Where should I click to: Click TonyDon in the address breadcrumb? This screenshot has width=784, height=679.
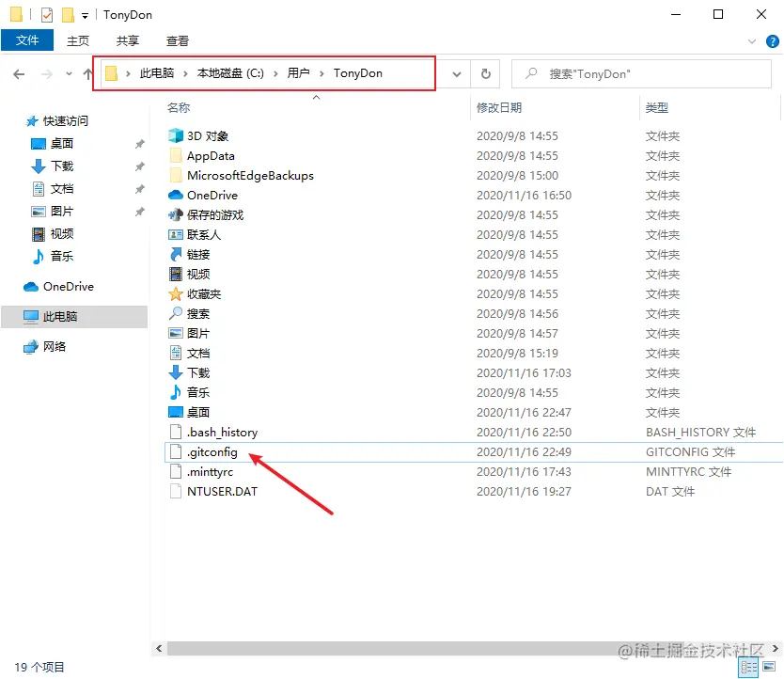click(357, 73)
